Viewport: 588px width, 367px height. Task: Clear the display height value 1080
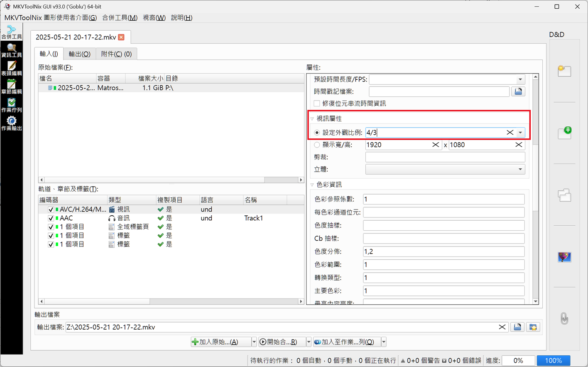pyautogui.click(x=519, y=145)
